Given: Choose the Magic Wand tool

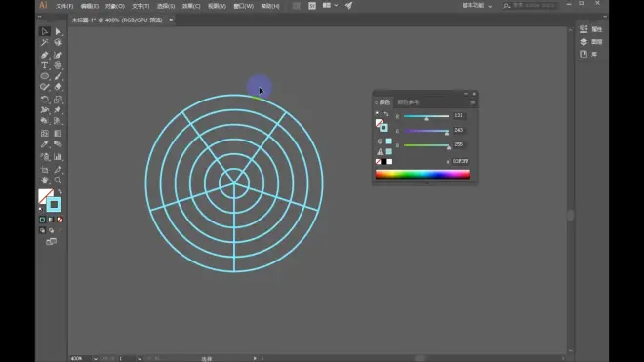Looking at the screenshot, I should pos(44,42).
